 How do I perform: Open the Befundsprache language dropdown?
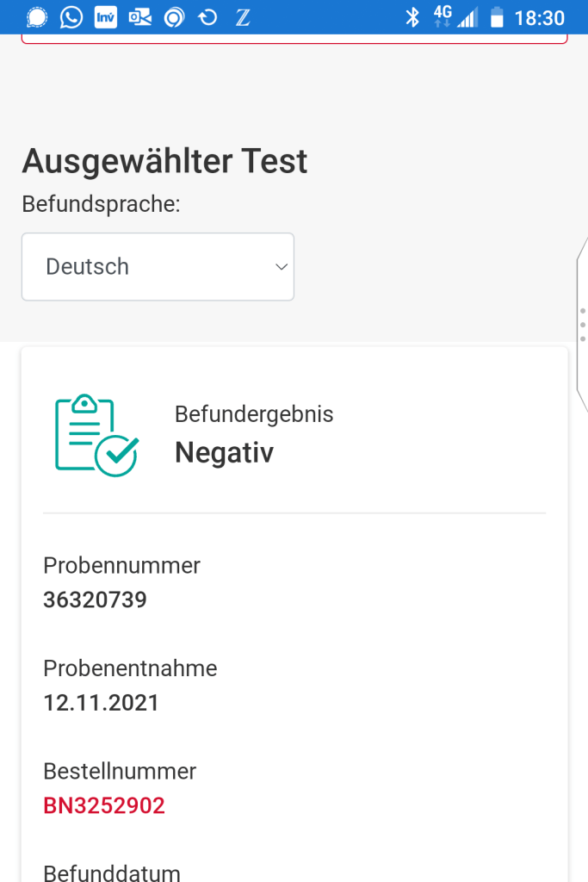tap(158, 267)
